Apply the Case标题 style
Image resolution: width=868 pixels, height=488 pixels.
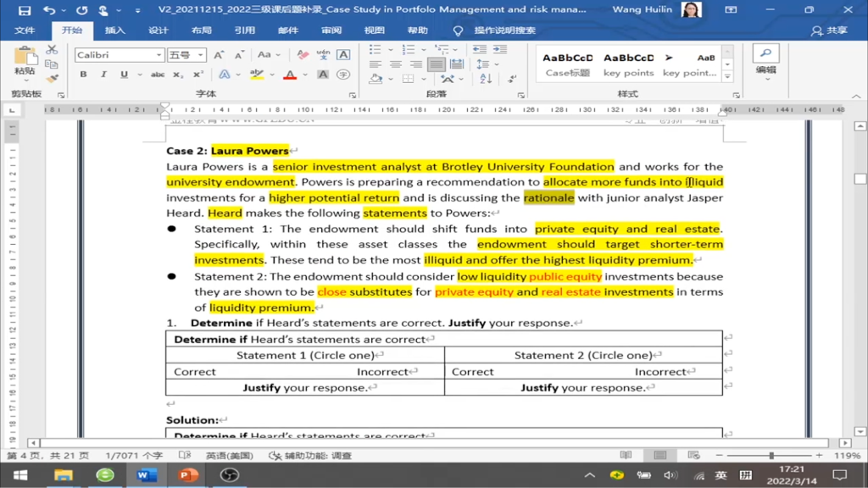tap(568, 64)
